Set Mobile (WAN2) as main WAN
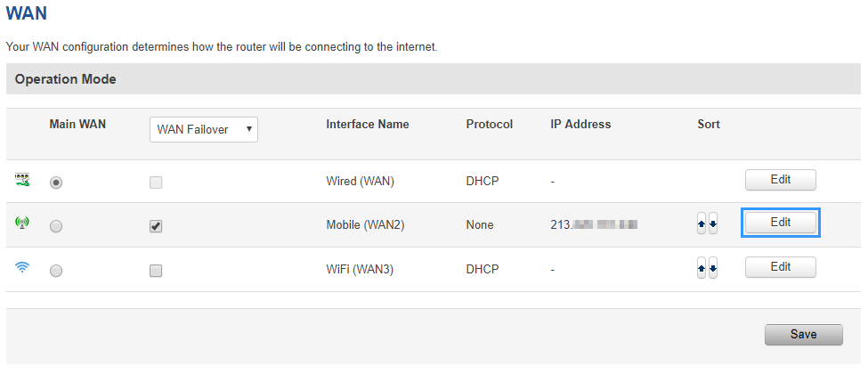This screenshot has width=868, height=374. point(56,226)
